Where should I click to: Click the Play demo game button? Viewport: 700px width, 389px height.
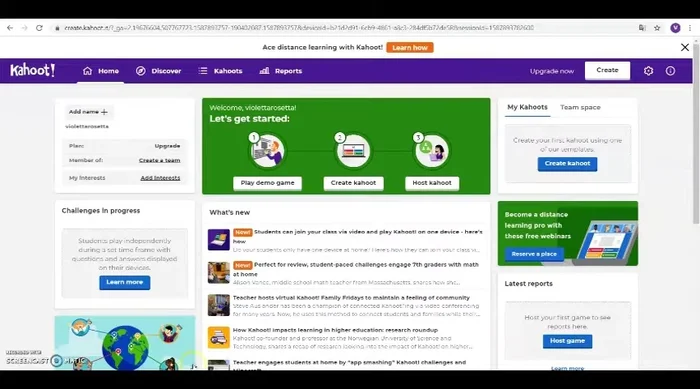coord(267,183)
